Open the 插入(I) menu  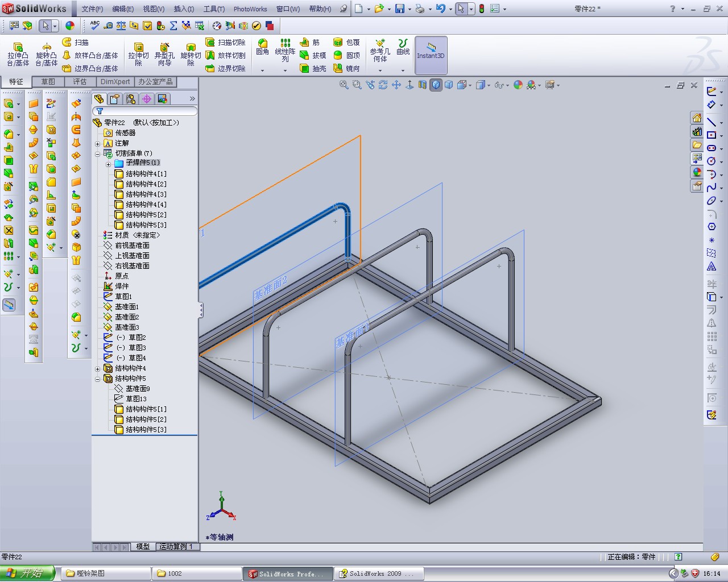click(184, 9)
